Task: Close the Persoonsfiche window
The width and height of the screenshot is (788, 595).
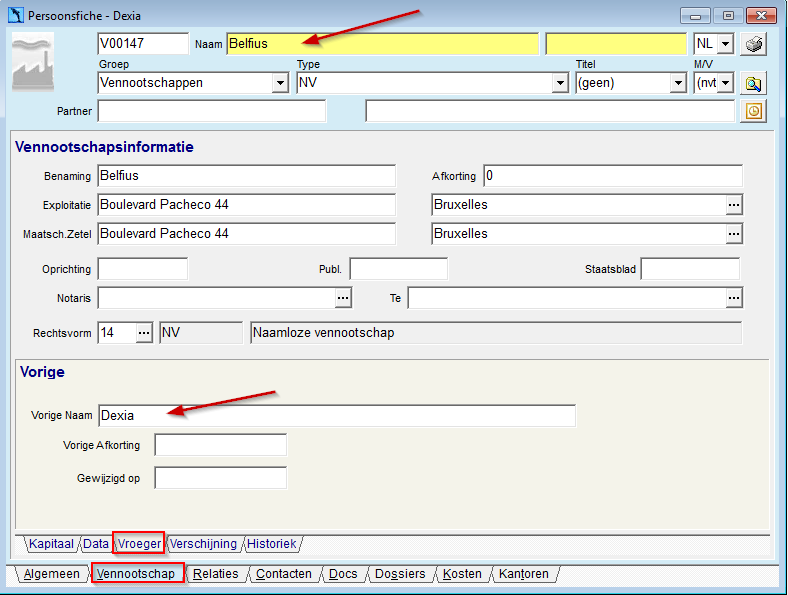Action: pos(761,16)
